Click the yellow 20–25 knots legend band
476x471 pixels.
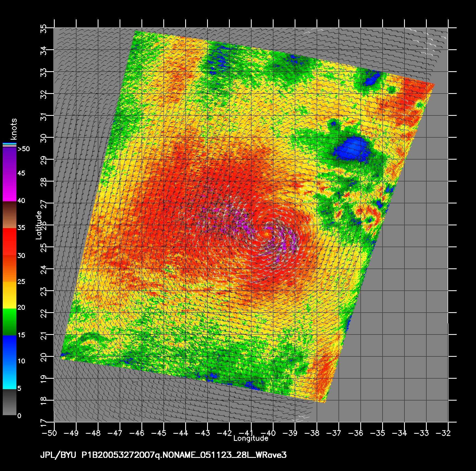coord(10,295)
